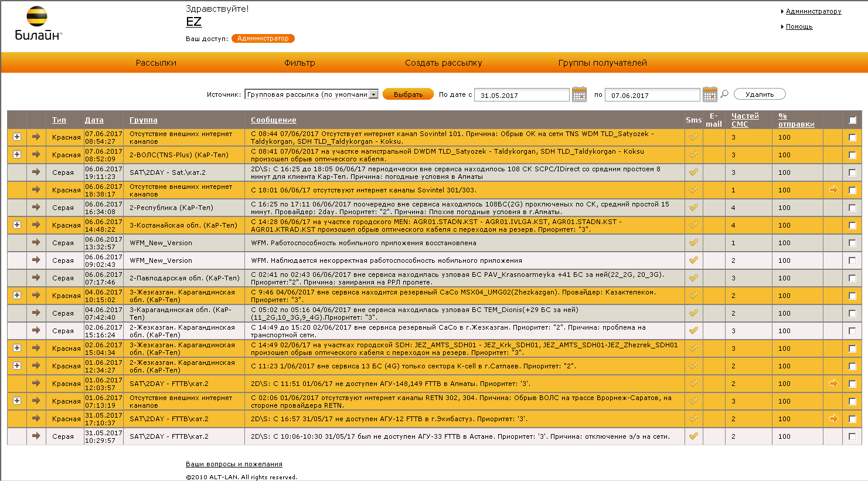Expand the row dated 04.06.2017 10:15:02
The height and width of the screenshot is (481, 868).
click(17, 295)
